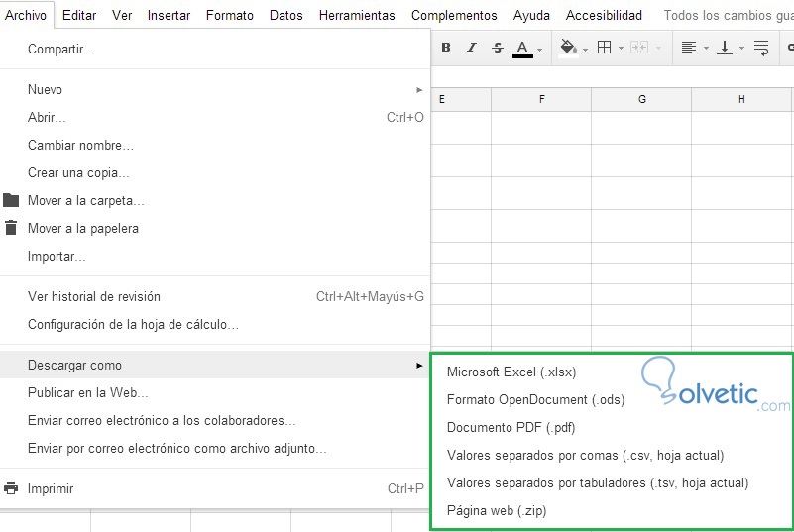Click the text wrapping icon
Screen dimensions: 794x532
click(x=761, y=48)
